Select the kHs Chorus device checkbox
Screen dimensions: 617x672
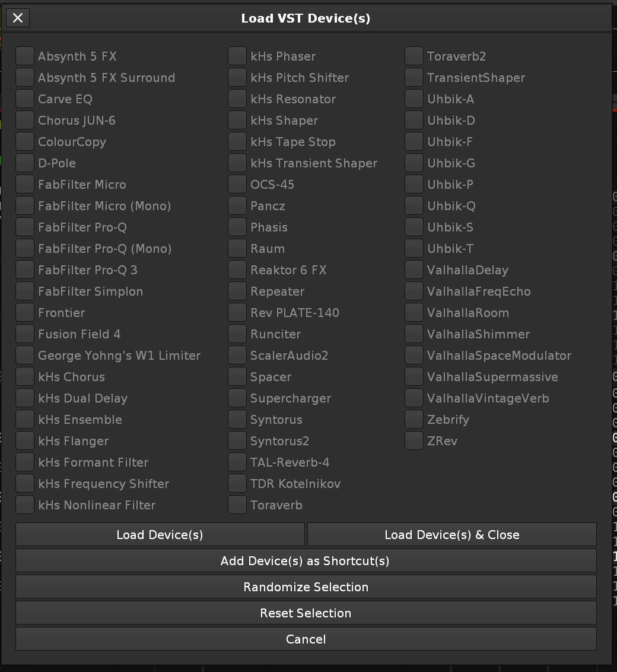(25, 377)
